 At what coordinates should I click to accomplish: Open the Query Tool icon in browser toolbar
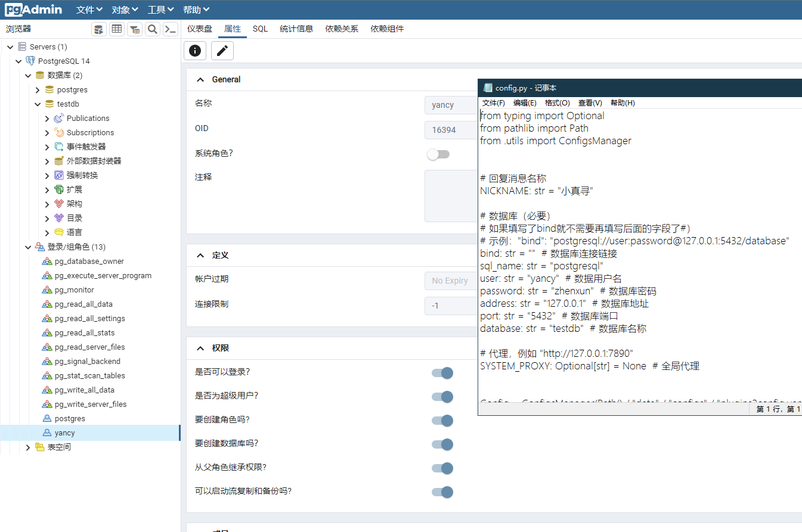(x=99, y=29)
